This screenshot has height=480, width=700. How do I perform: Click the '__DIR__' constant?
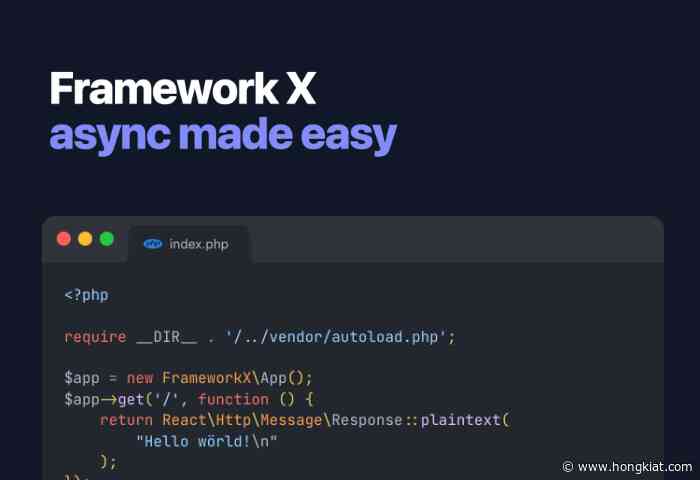click(167, 337)
